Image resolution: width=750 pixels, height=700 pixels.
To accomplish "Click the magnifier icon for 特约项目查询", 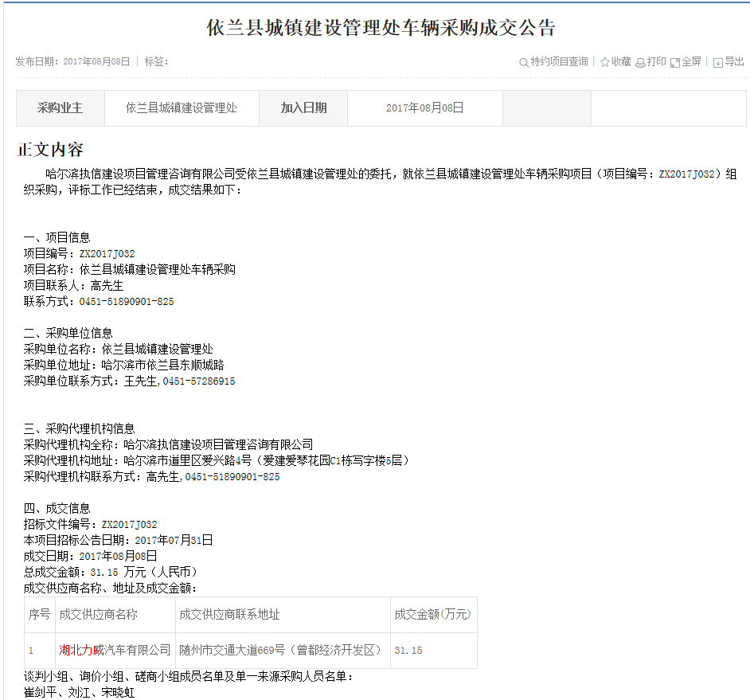I will (x=524, y=62).
